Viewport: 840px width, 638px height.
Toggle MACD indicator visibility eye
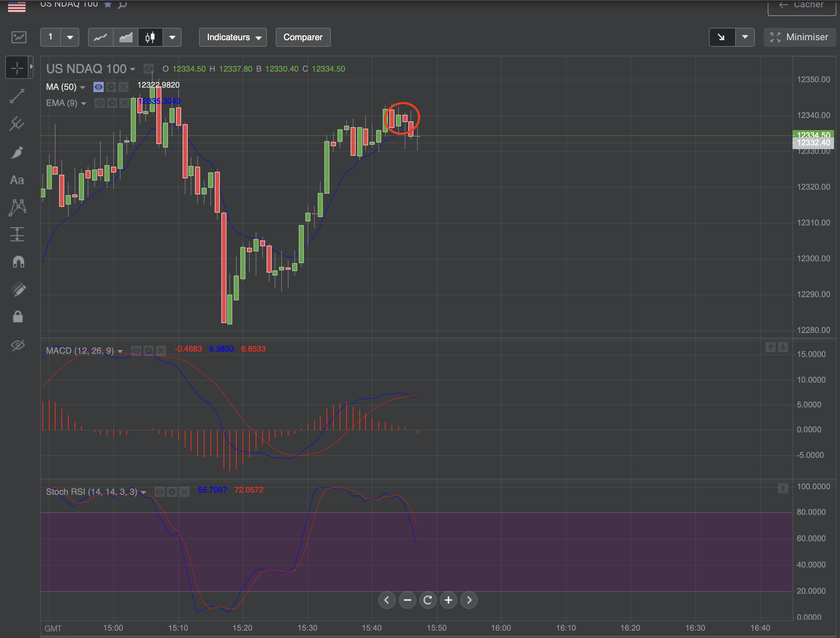point(136,350)
